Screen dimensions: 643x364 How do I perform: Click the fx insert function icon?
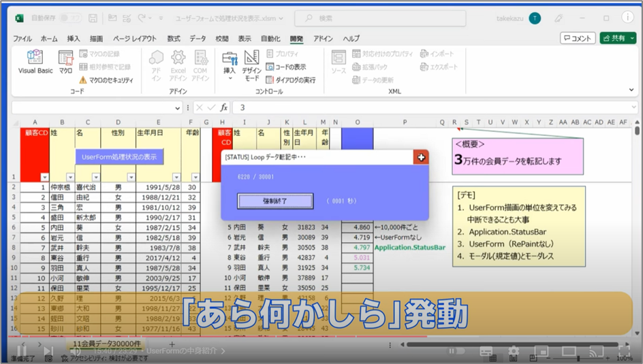pyautogui.click(x=223, y=107)
